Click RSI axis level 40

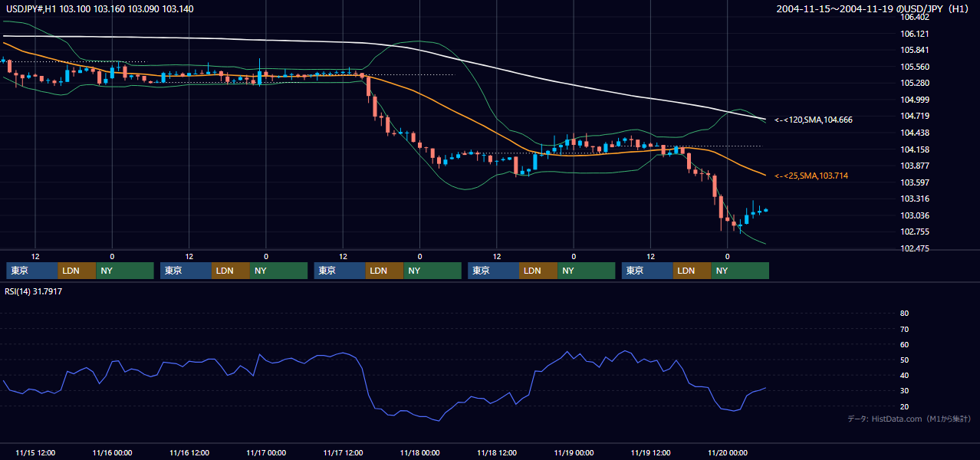pyautogui.click(x=904, y=376)
